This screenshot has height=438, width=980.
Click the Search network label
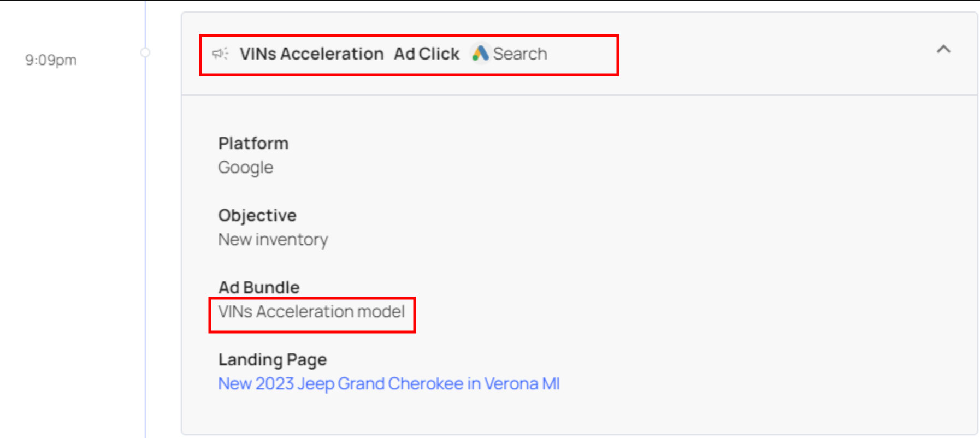coord(519,54)
